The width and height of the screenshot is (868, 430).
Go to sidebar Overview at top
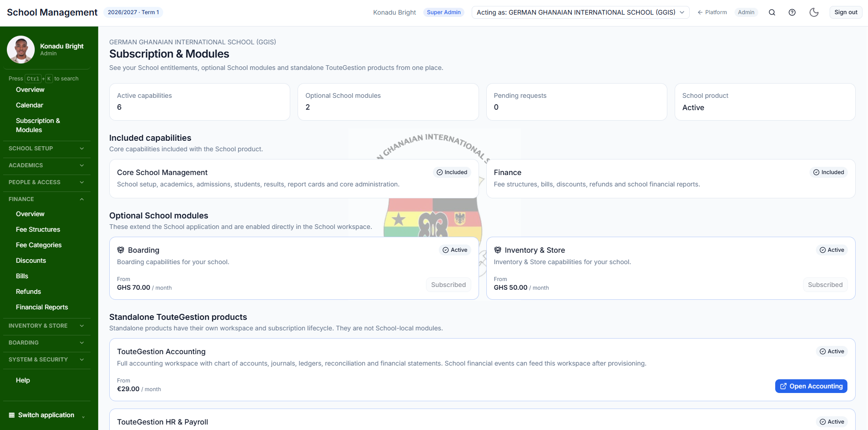pyautogui.click(x=30, y=90)
